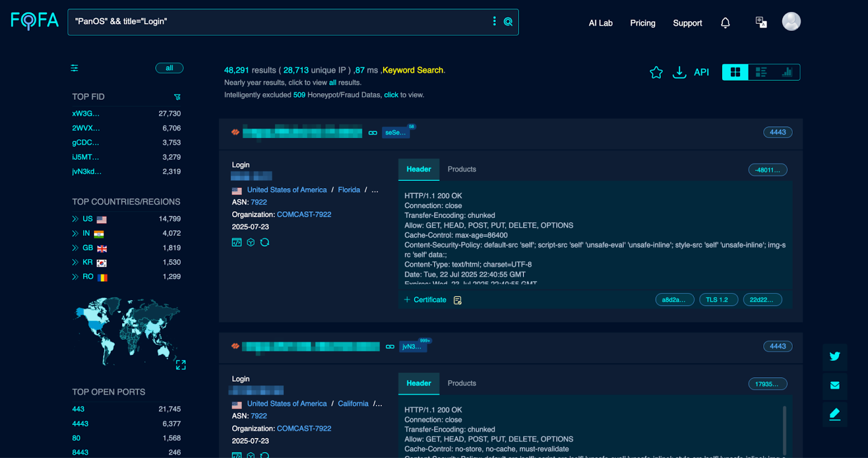Open search options three-dot menu
868x458 pixels.
494,21
